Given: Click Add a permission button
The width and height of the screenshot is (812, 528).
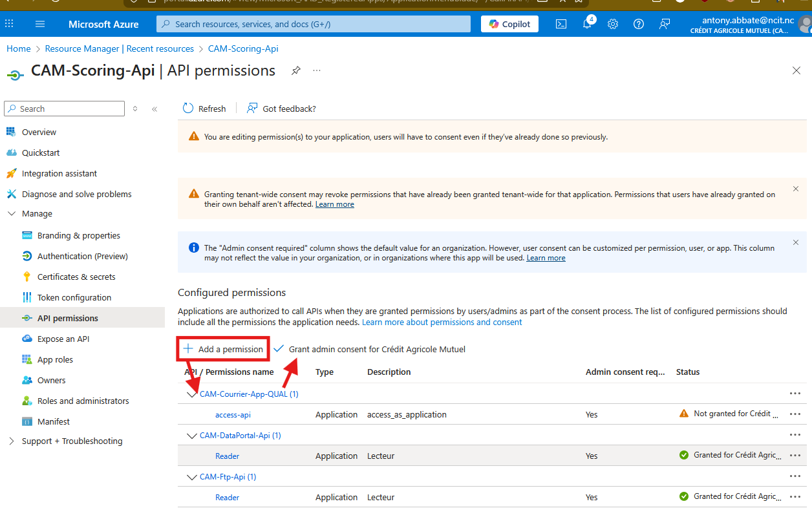Looking at the screenshot, I should (x=224, y=349).
